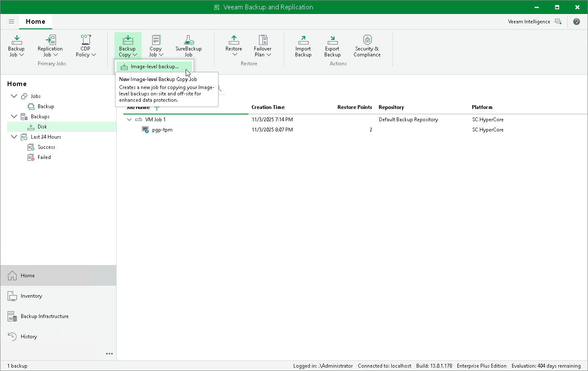Open the hamburger main menu

click(x=11, y=22)
